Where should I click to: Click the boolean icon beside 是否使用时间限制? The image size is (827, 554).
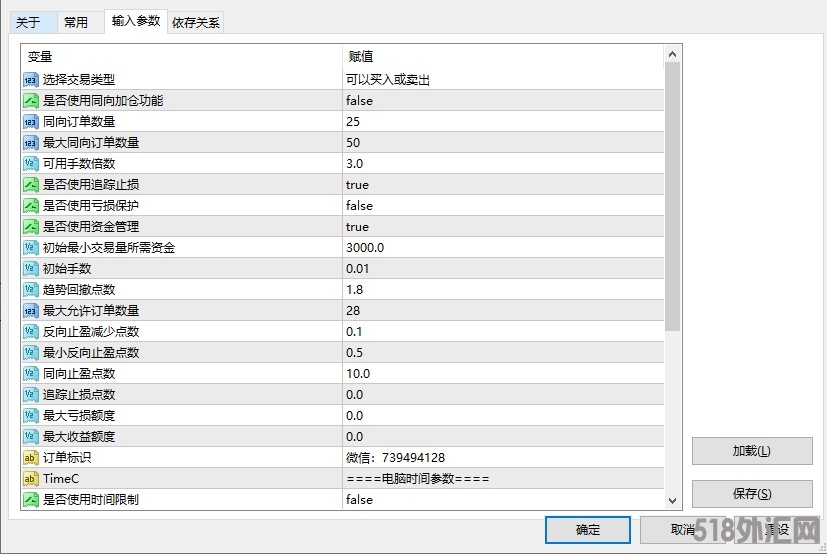31,500
